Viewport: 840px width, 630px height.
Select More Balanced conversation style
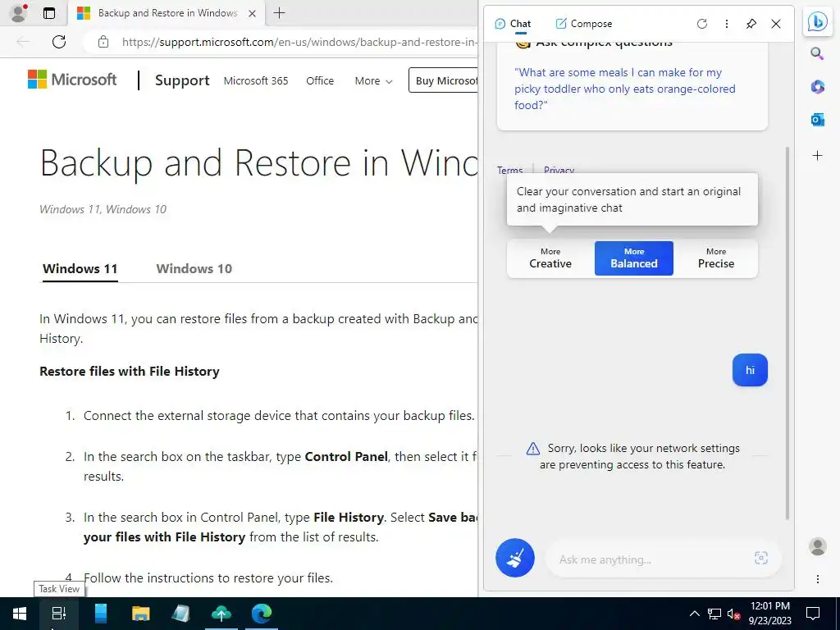pyautogui.click(x=634, y=258)
